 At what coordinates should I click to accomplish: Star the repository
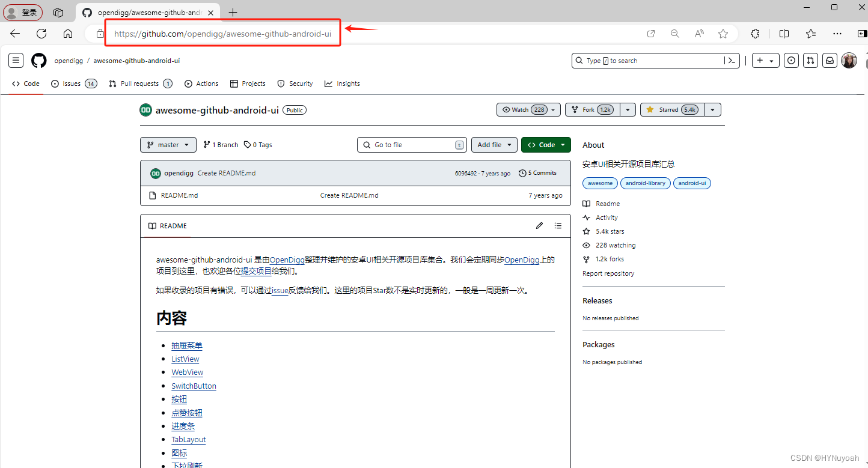(x=671, y=109)
